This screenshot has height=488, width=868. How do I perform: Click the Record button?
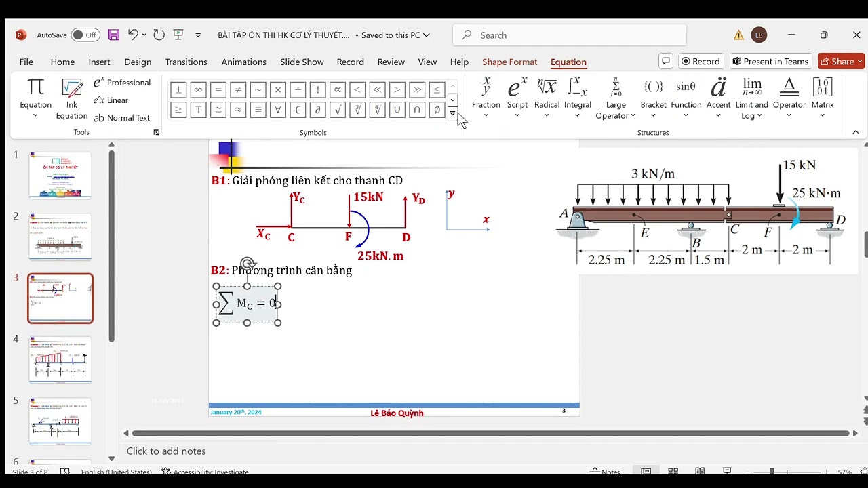[x=701, y=61]
